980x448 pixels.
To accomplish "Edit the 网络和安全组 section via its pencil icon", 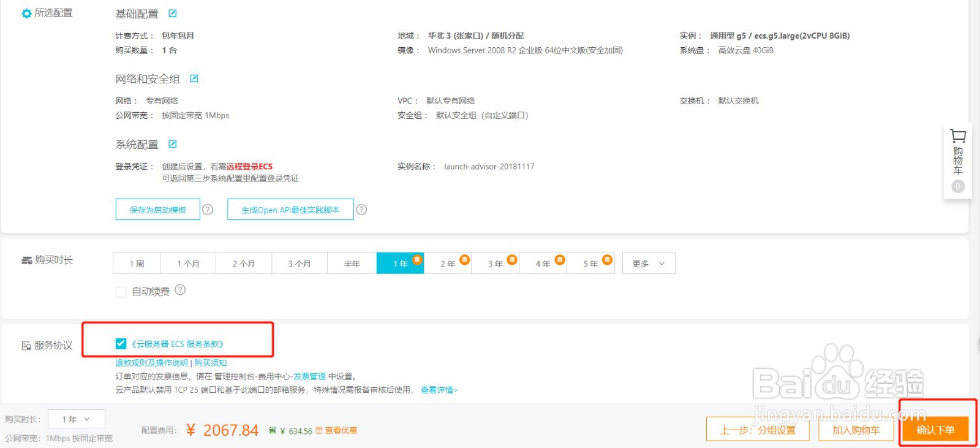I will 194,78.
